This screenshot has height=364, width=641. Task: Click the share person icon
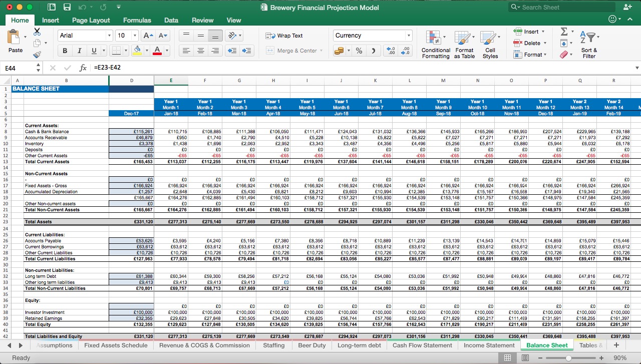coord(627,7)
